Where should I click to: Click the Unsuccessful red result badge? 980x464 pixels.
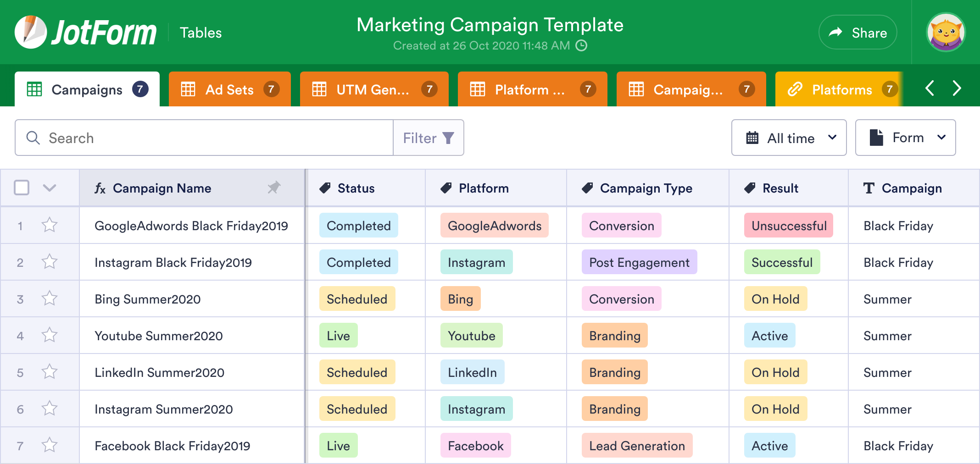coord(788,225)
